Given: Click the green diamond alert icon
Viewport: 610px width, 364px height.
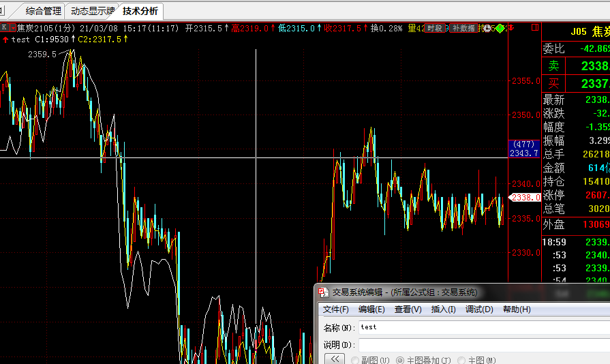Looking at the screenshot, I should pyautogui.click(x=500, y=29).
